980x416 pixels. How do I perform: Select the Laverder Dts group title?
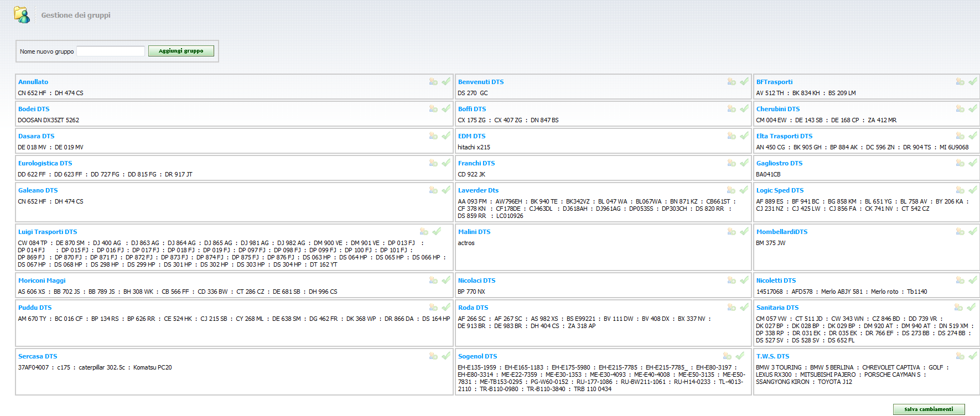[x=478, y=190]
